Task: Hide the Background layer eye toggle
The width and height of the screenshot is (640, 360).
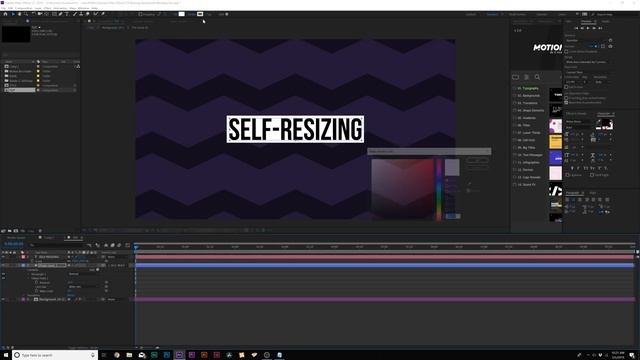Action: [3, 299]
